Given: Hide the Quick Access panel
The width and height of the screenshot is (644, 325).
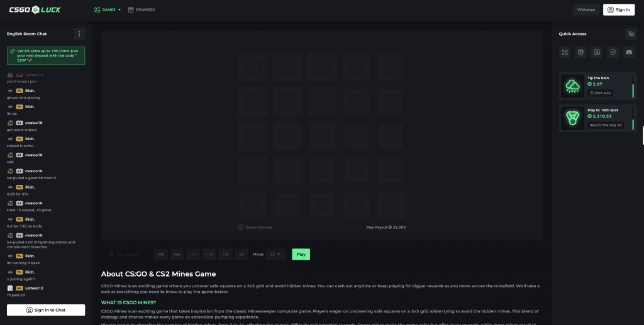Looking at the screenshot, I should coord(631,34).
